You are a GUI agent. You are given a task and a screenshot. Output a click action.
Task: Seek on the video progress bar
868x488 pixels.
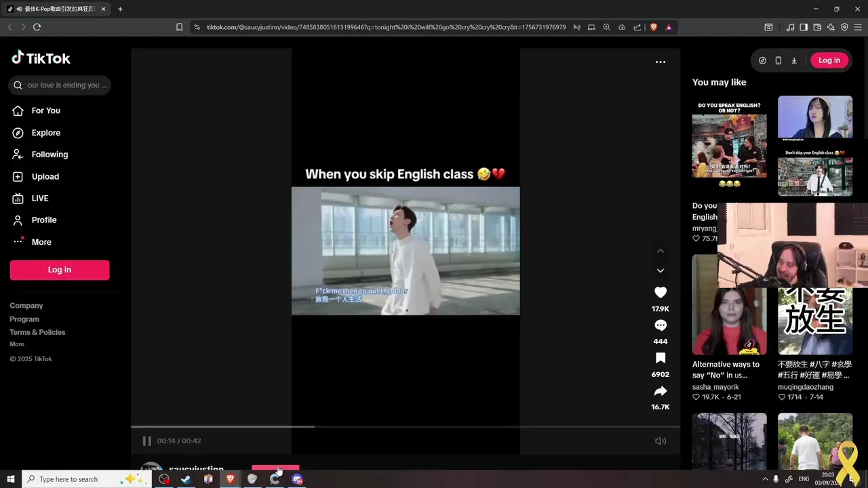[x=406, y=427]
